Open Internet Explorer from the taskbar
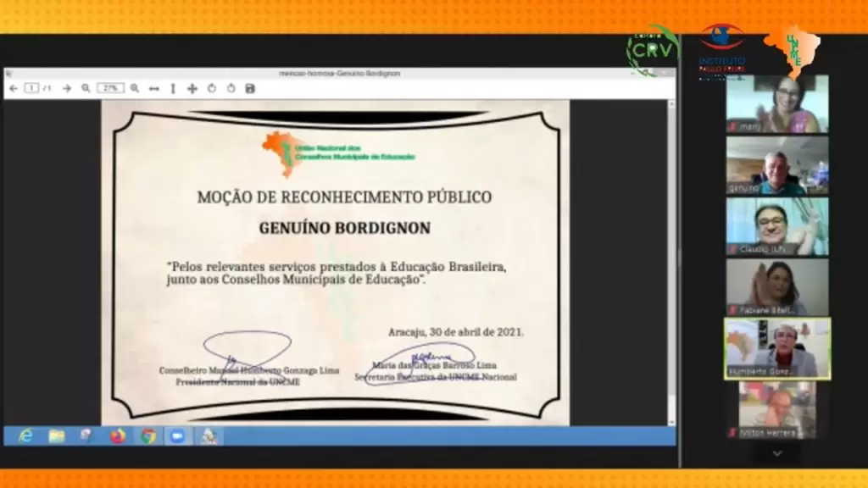 pyautogui.click(x=25, y=435)
